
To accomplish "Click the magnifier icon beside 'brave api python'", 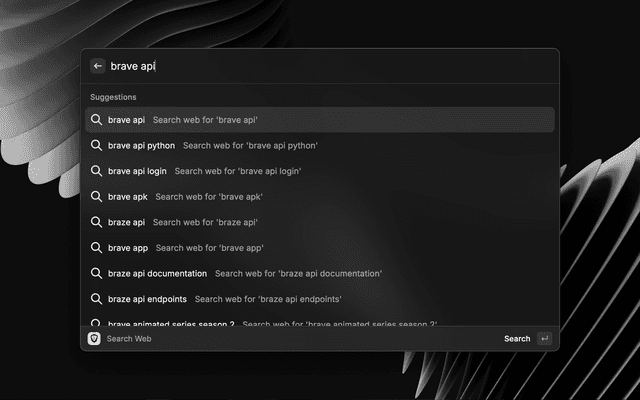I will coord(96,145).
